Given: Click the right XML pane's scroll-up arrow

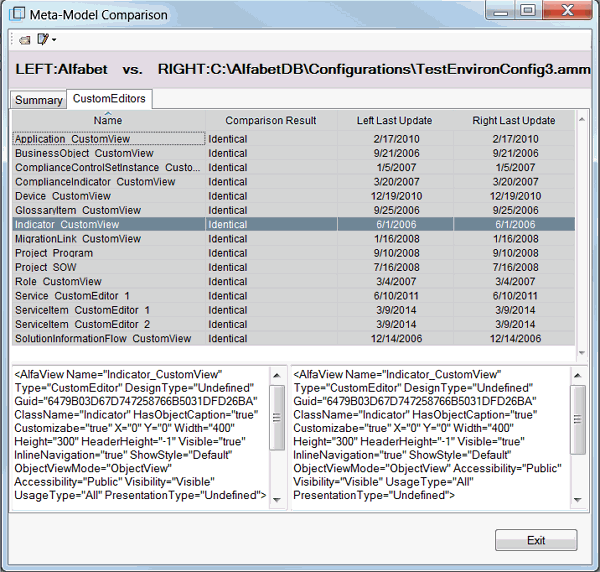Looking at the screenshot, I should 578,375.
